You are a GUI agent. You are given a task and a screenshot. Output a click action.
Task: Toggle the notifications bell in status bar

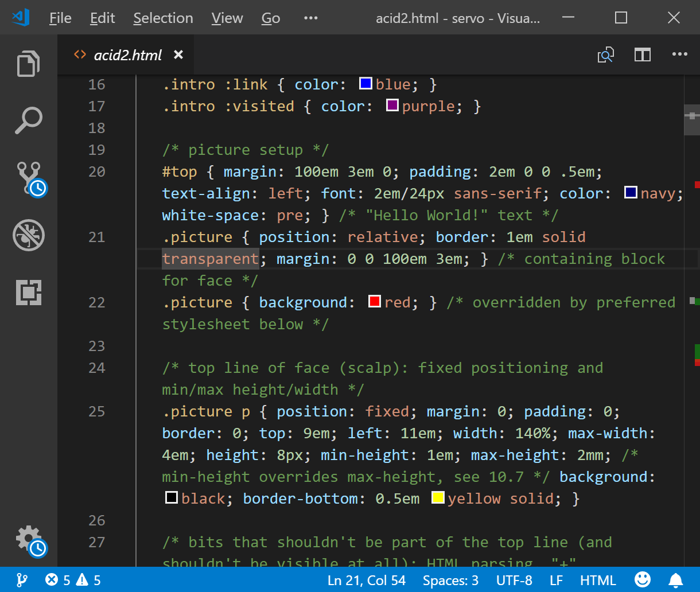[x=676, y=580]
